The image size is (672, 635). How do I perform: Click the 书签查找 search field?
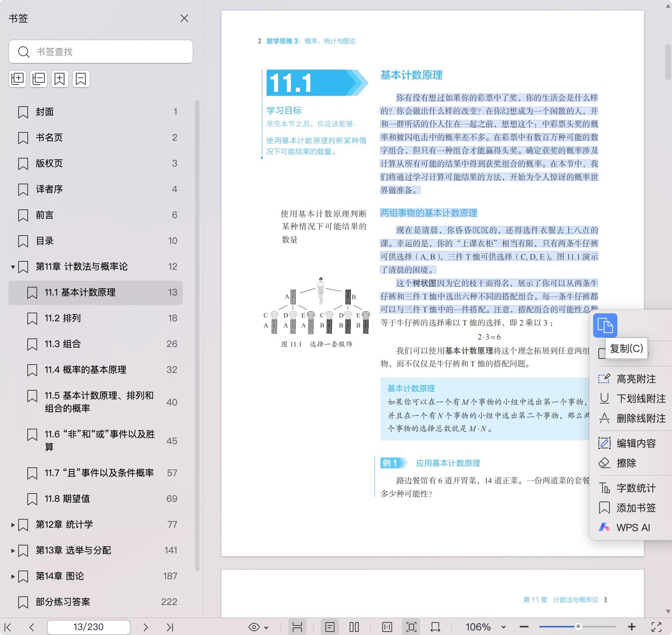click(x=106, y=52)
